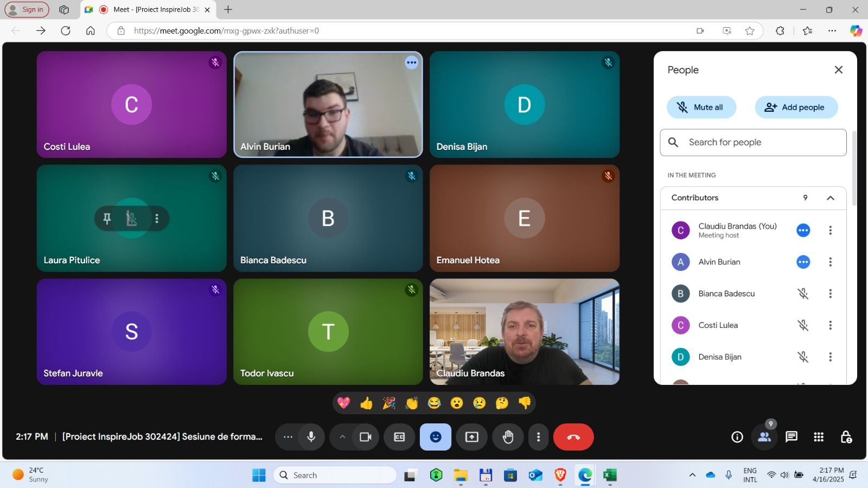Click Present now share screen icon
Screen dimensions: 868x488
point(472,437)
